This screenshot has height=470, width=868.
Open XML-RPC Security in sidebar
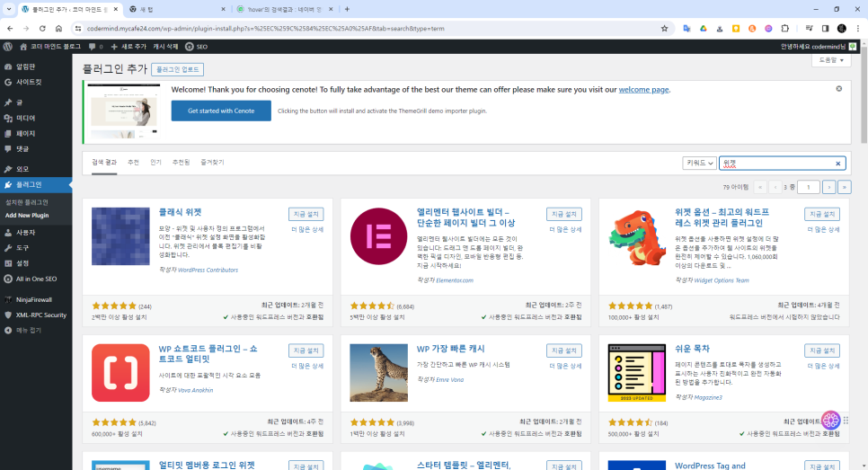tap(41, 315)
